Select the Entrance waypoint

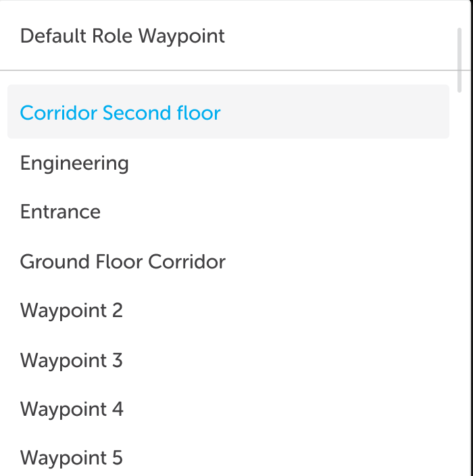[x=228, y=212]
